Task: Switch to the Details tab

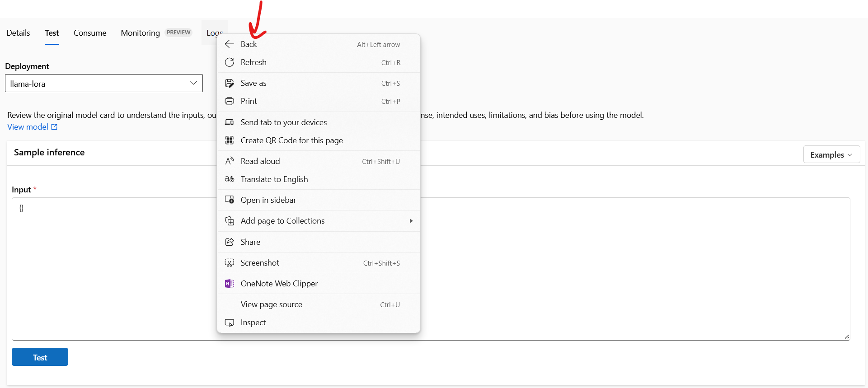Action: (x=18, y=33)
